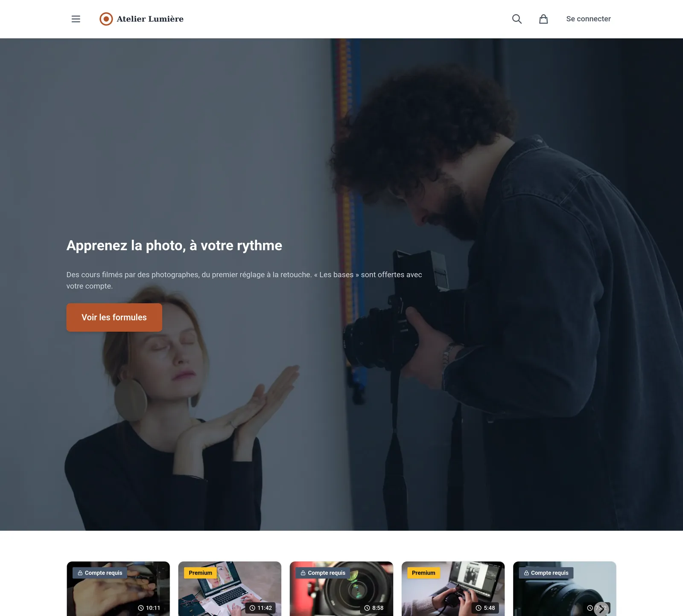Click the Premium badge on the 11:42 video
683x616 pixels.
click(200, 573)
